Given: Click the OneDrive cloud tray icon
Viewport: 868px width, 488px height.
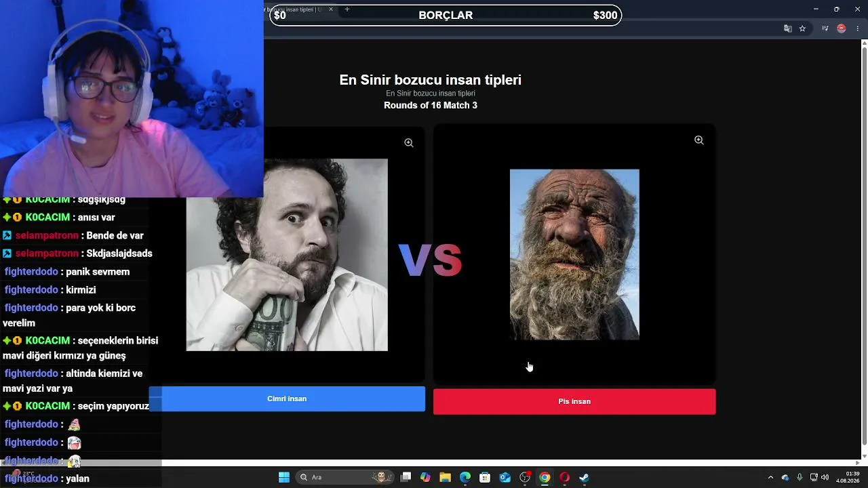Looking at the screenshot, I should (x=785, y=477).
